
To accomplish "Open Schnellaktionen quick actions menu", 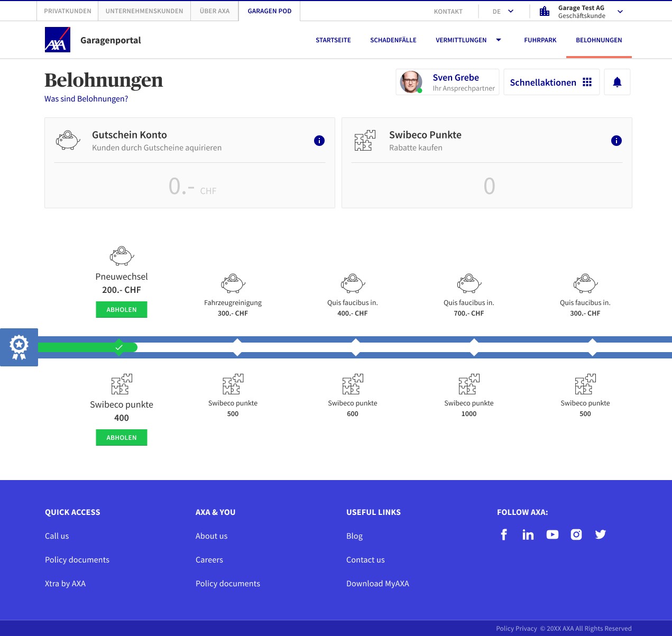I will pos(551,82).
